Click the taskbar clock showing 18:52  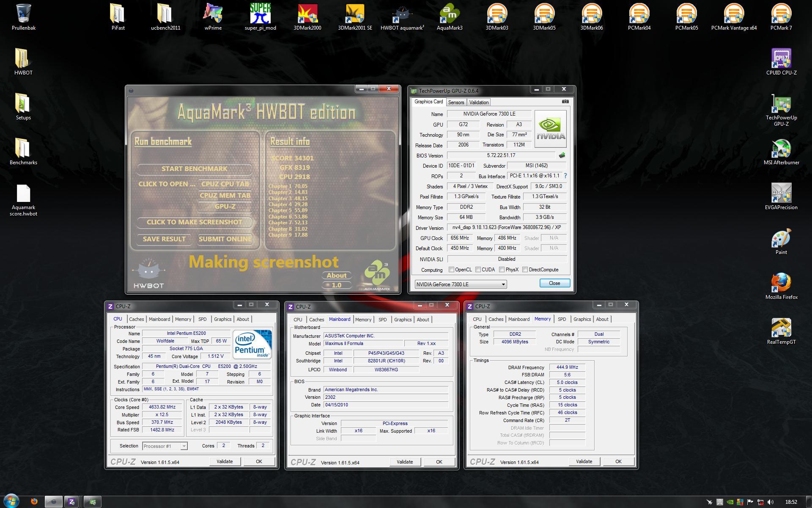[791, 502]
